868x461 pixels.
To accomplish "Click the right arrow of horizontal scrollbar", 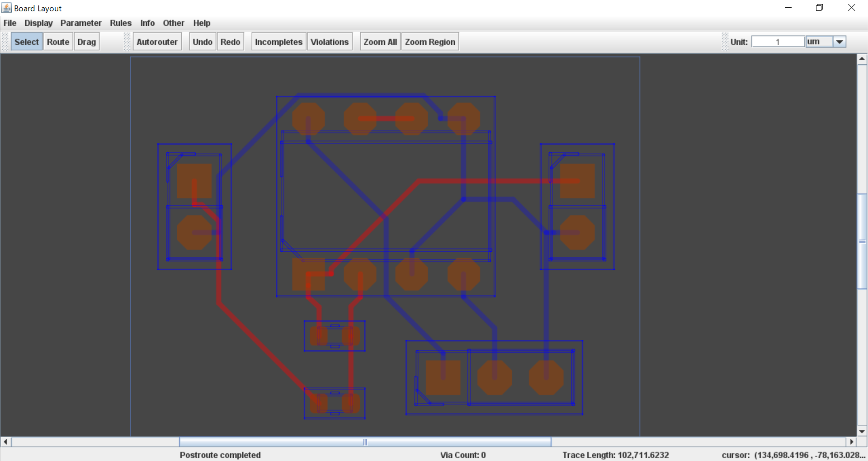I will tap(852, 442).
